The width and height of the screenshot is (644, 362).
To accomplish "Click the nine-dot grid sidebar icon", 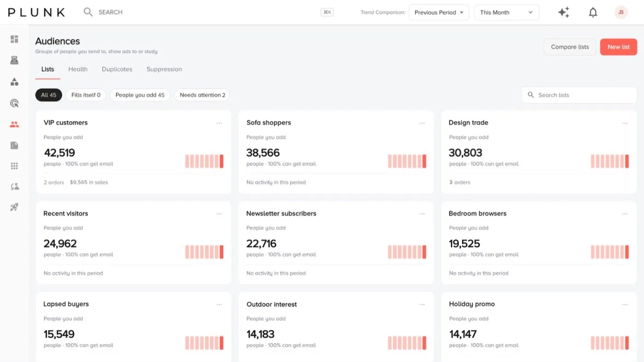I will 14,166.
